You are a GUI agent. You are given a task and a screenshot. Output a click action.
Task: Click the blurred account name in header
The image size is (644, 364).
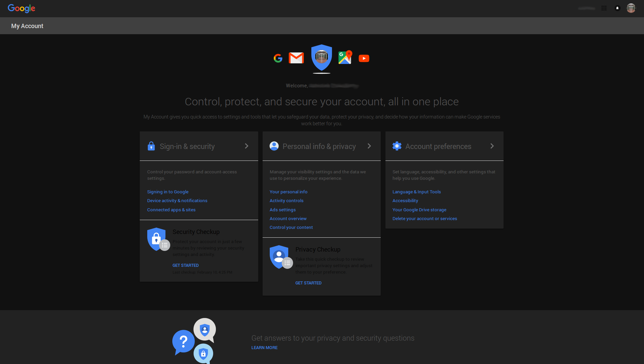coord(586,8)
